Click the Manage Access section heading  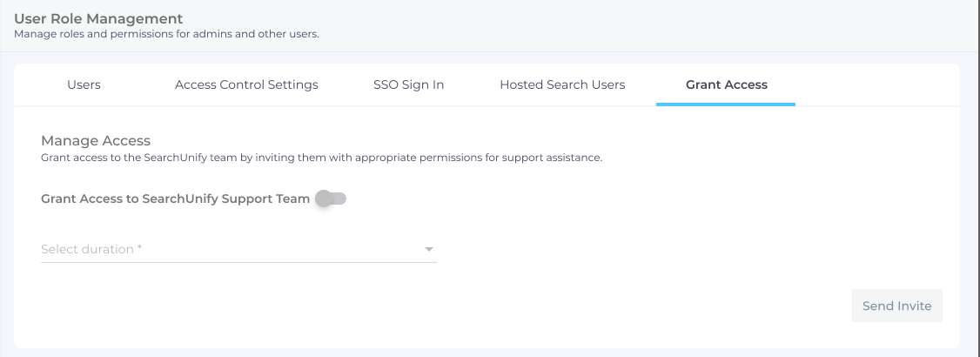[x=96, y=140]
